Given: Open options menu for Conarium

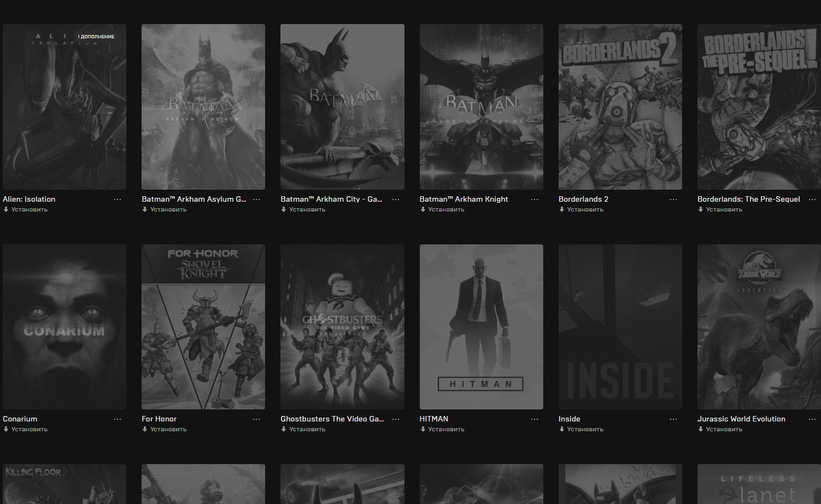Looking at the screenshot, I should pyautogui.click(x=118, y=419).
